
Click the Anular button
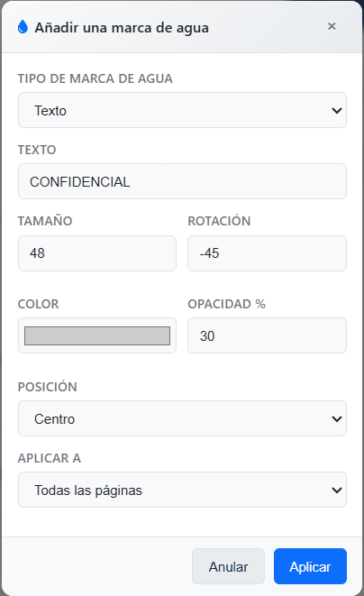click(228, 566)
